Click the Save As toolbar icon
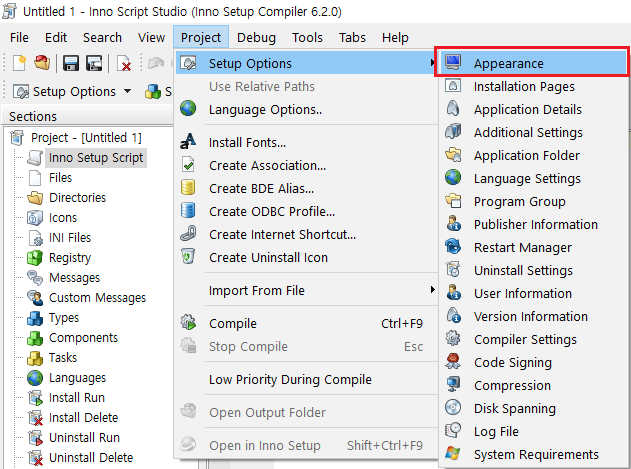The width and height of the screenshot is (631, 469). 94,63
